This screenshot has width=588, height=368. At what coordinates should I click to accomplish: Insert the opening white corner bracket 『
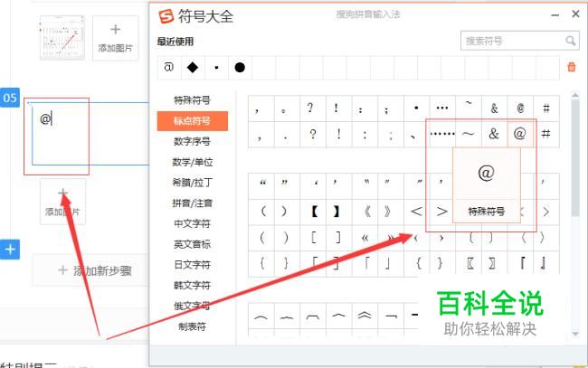pos(520,264)
